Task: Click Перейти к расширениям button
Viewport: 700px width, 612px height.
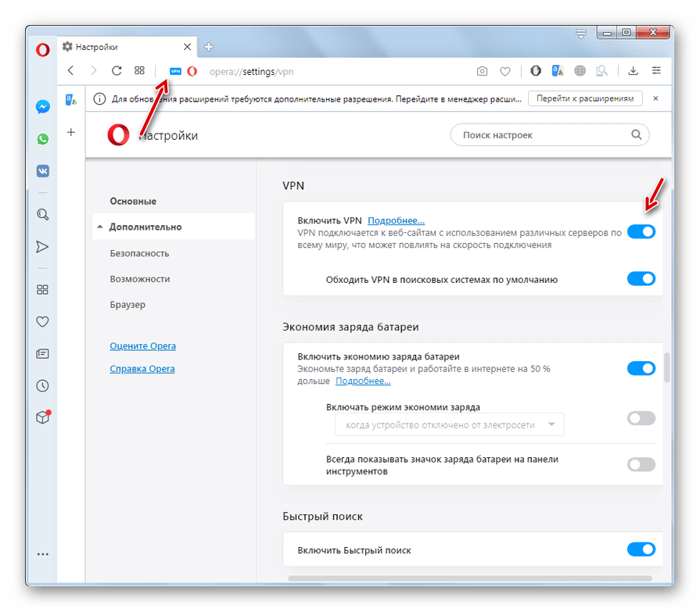Action: [585, 98]
